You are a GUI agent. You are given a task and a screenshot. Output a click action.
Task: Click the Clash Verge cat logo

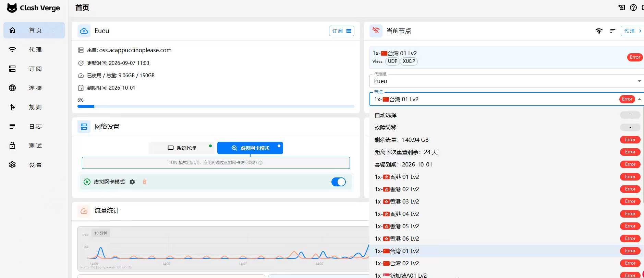tap(12, 8)
